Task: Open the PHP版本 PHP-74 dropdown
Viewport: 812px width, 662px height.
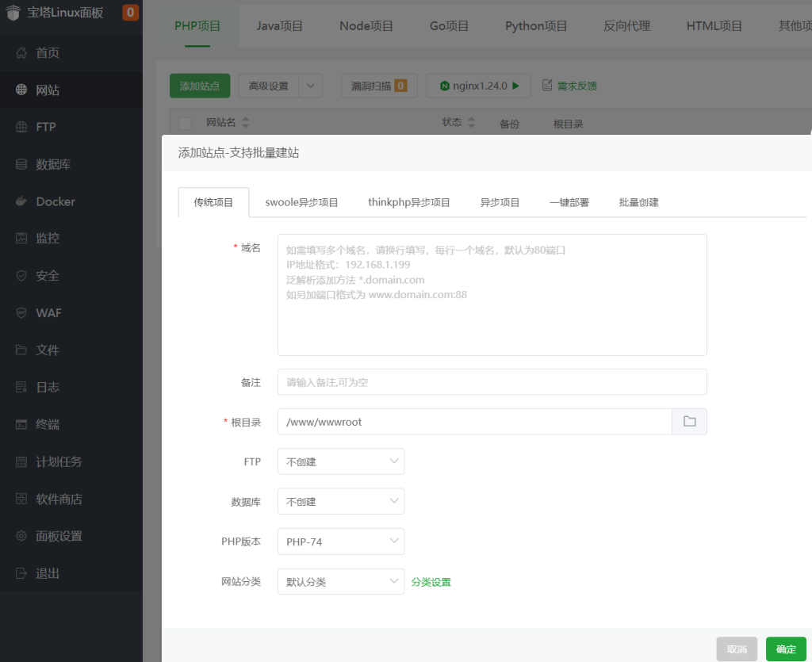Action: coord(341,541)
